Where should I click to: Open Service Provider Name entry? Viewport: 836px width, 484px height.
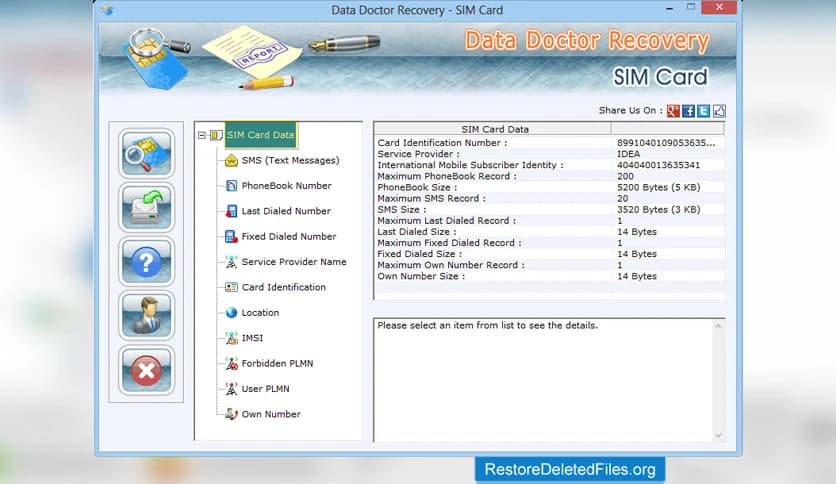click(294, 262)
